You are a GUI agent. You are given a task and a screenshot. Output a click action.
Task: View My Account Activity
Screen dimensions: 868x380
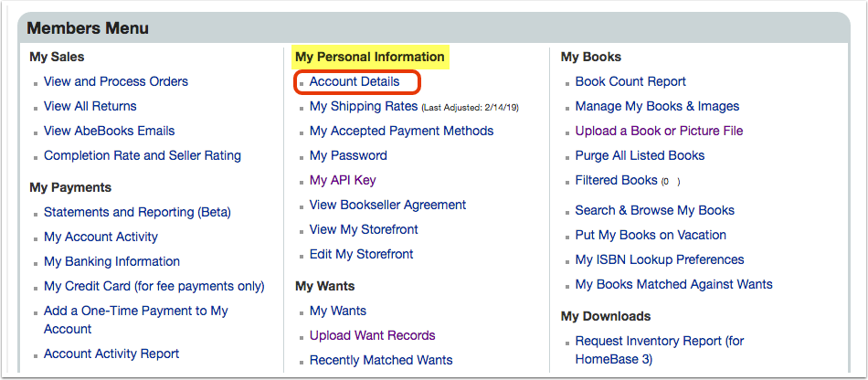point(101,237)
